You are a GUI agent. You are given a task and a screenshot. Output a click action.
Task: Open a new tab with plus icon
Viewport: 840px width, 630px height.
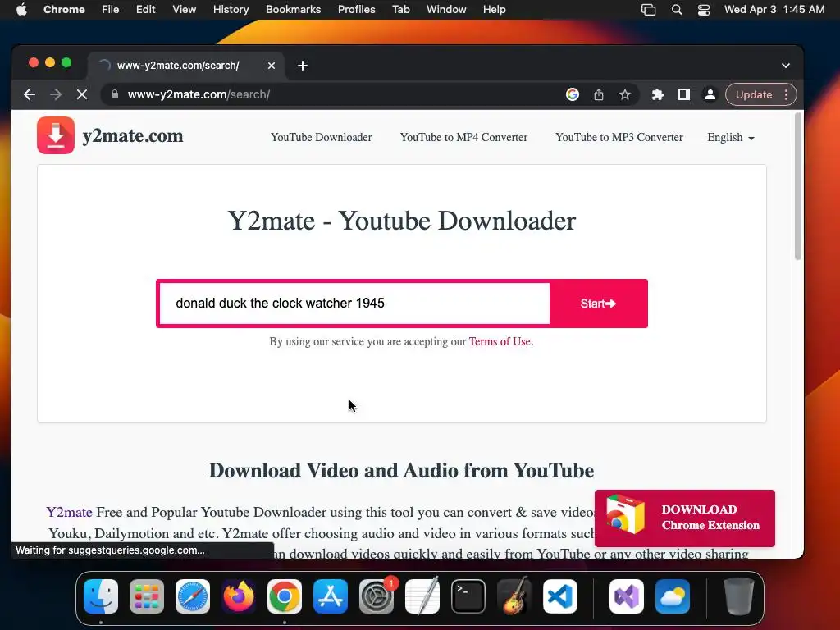point(303,66)
